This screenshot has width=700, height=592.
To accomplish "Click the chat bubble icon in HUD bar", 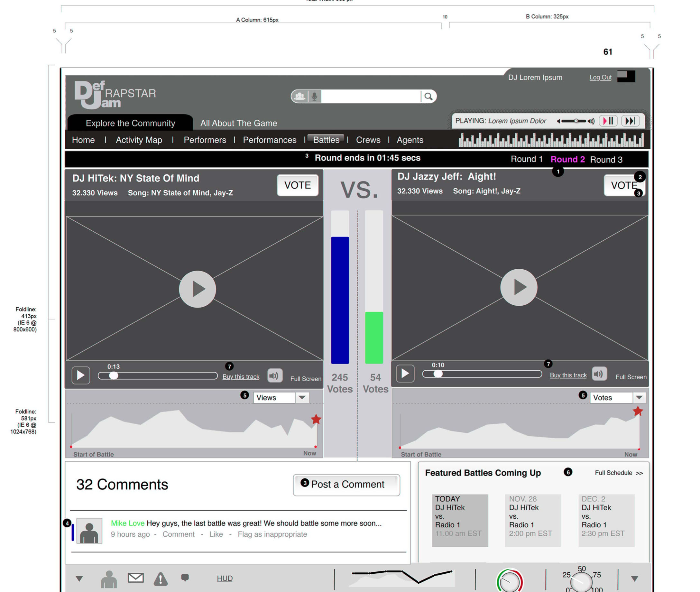I will [185, 577].
